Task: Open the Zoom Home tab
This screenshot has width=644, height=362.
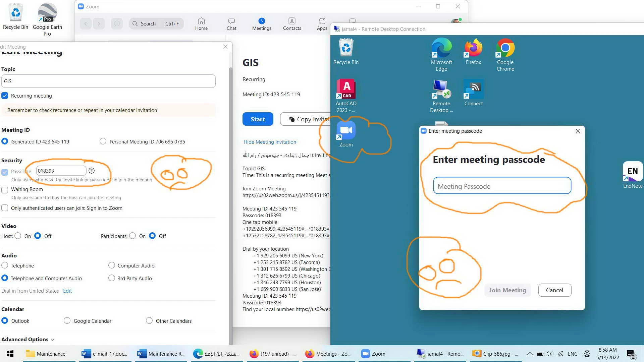Action: (x=201, y=24)
